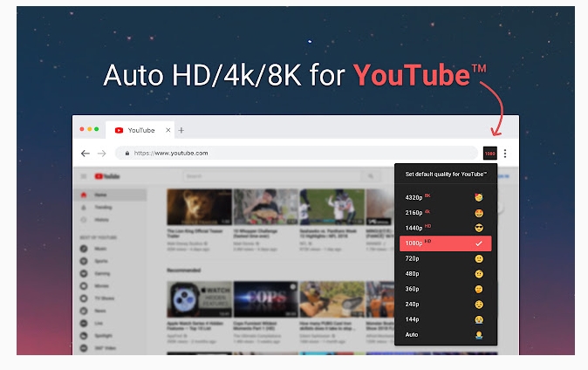
Task: Open the YouTube hamburger menu
Action: coord(83,176)
